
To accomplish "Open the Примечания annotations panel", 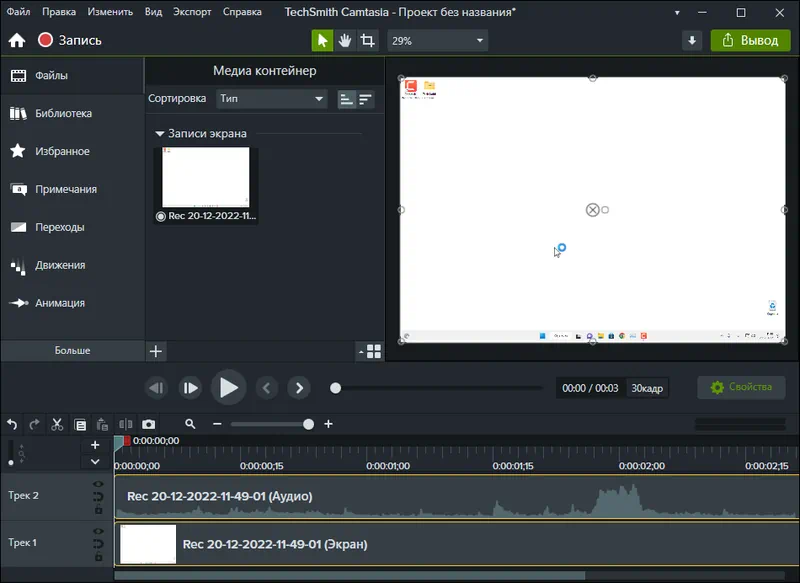I will 72,189.
